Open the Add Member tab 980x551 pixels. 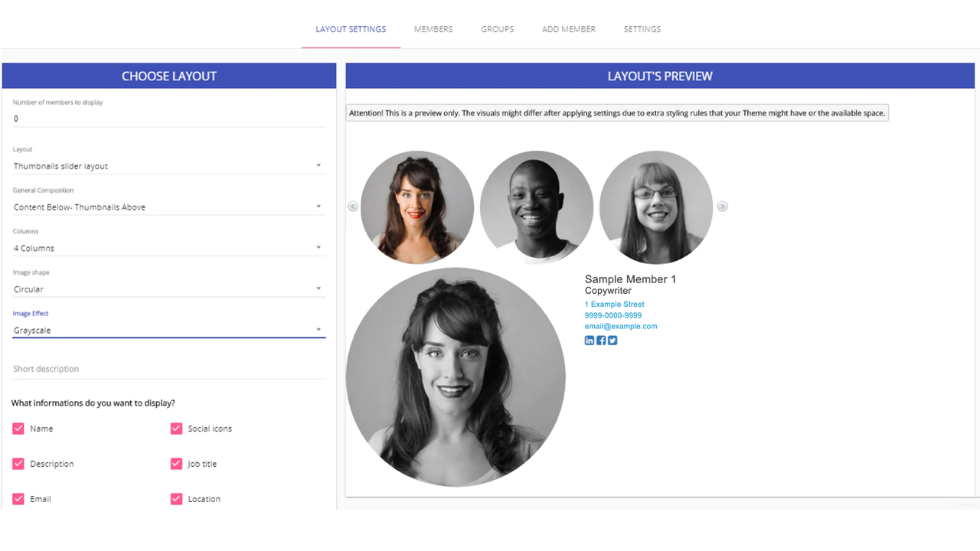(569, 29)
